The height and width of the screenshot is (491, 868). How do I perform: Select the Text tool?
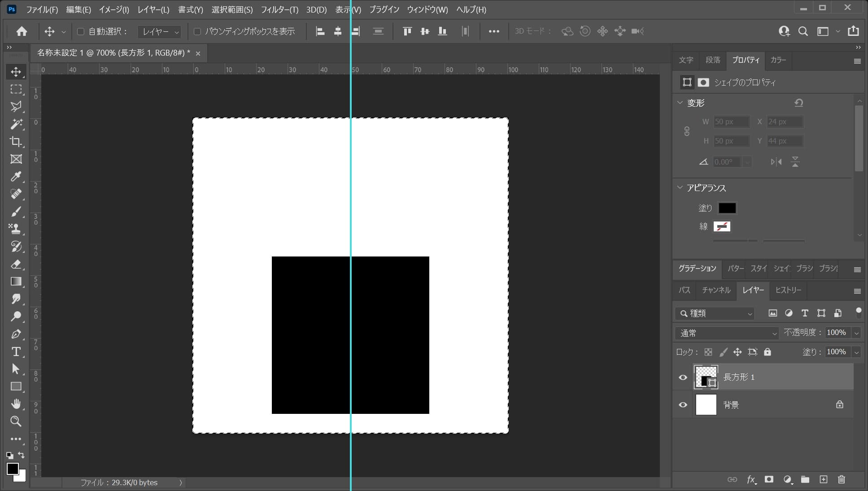pyautogui.click(x=16, y=351)
